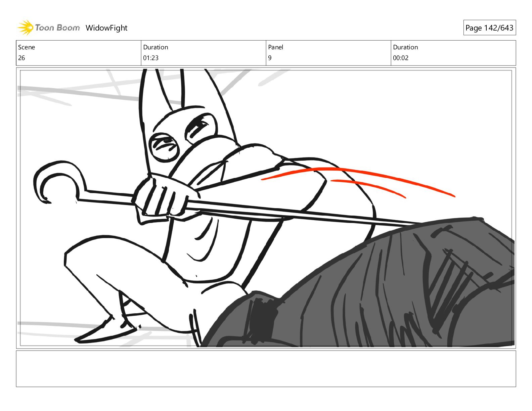Viewport: 532px width, 411px height.
Task: Click the scene number 26
Action: (x=21, y=58)
